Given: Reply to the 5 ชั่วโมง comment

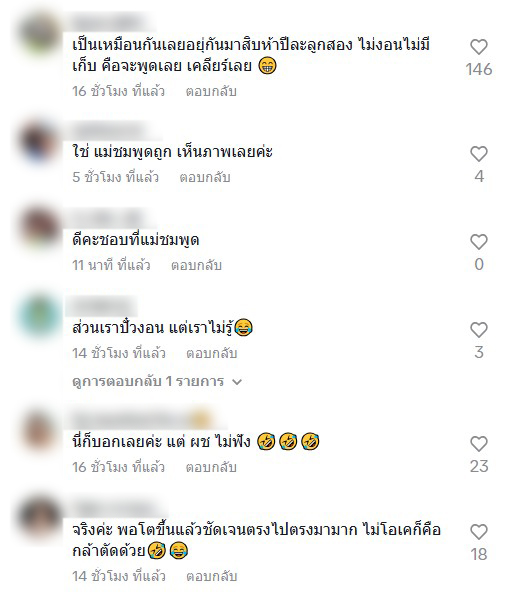Looking at the screenshot, I should 205,177.
